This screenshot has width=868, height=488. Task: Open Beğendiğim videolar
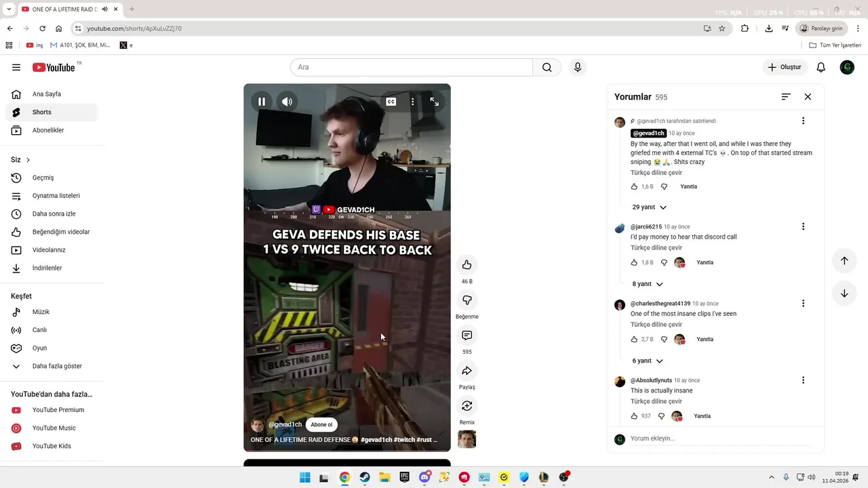click(52, 232)
